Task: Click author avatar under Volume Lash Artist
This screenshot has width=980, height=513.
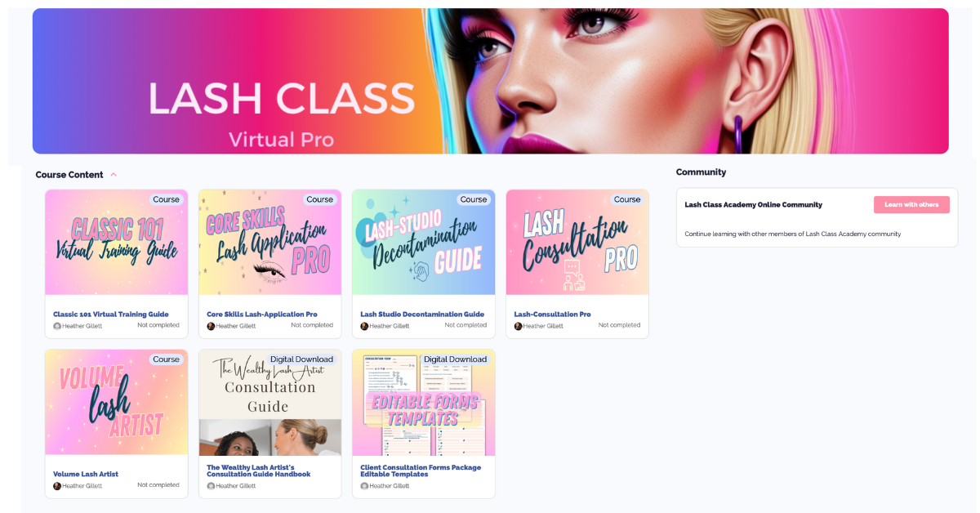Action: pos(57,486)
